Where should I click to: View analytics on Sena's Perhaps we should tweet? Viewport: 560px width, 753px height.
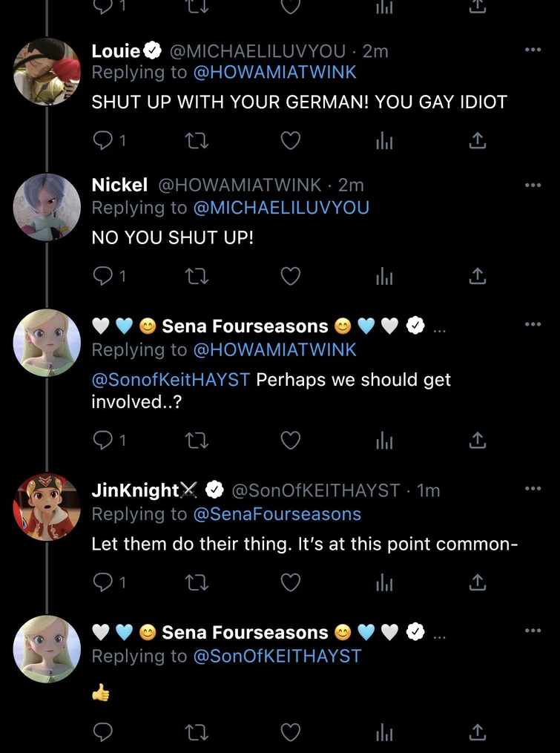[383, 440]
